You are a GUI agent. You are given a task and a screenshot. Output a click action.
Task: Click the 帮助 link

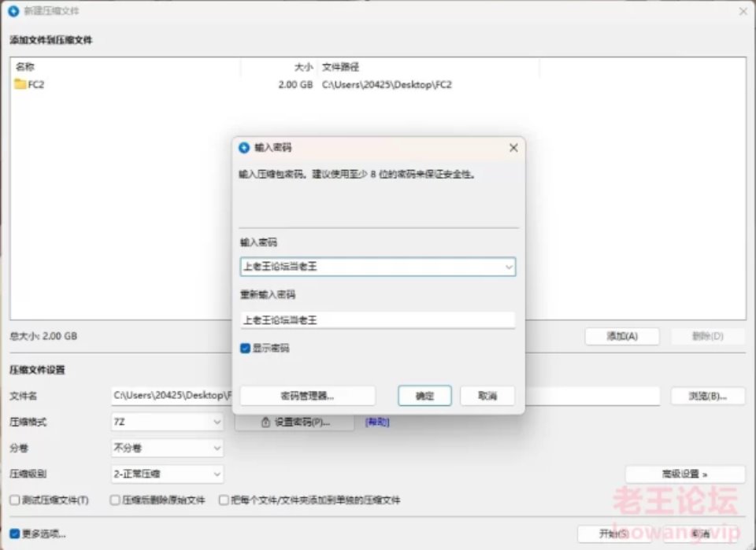pos(376,423)
